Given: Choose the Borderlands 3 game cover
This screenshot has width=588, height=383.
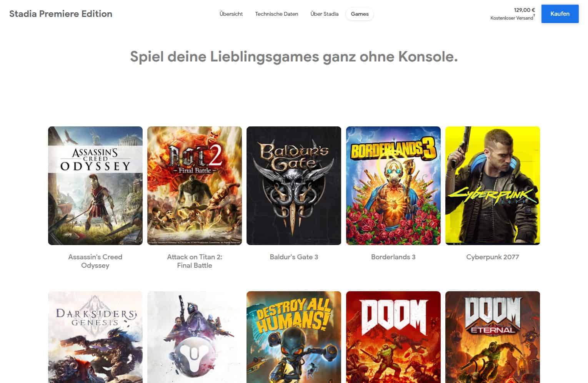Looking at the screenshot, I should (393, 186).
